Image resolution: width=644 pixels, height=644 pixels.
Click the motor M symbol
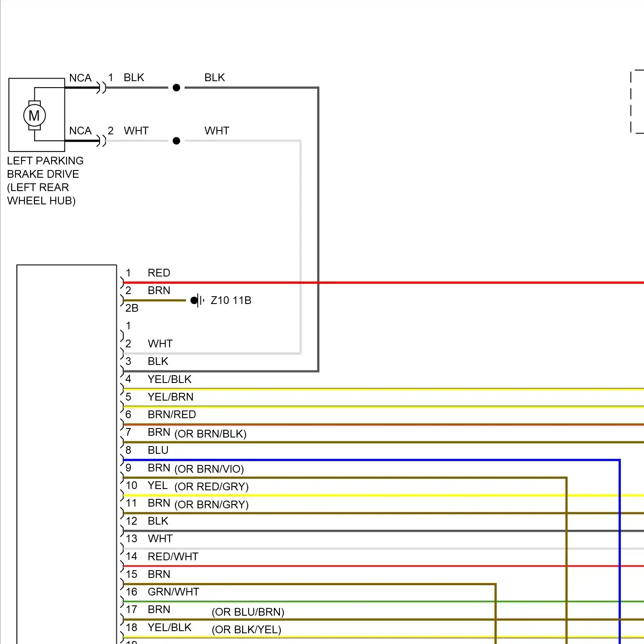(x=34, y=115)
